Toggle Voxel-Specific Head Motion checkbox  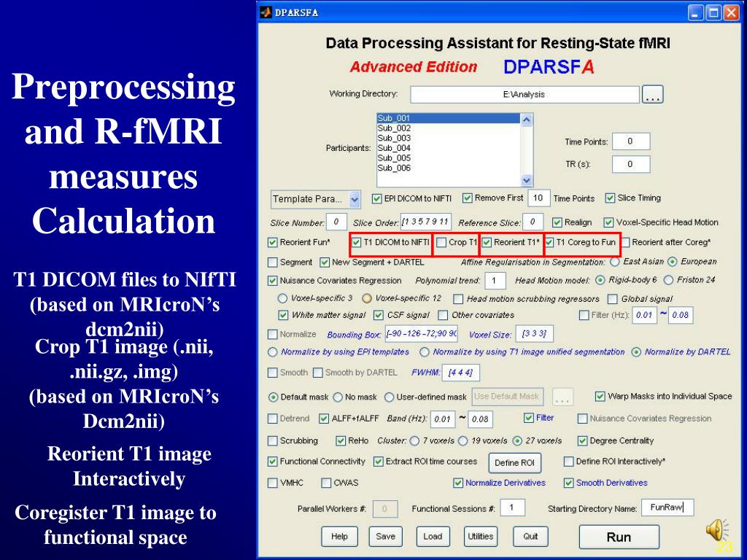coord(608,222)
